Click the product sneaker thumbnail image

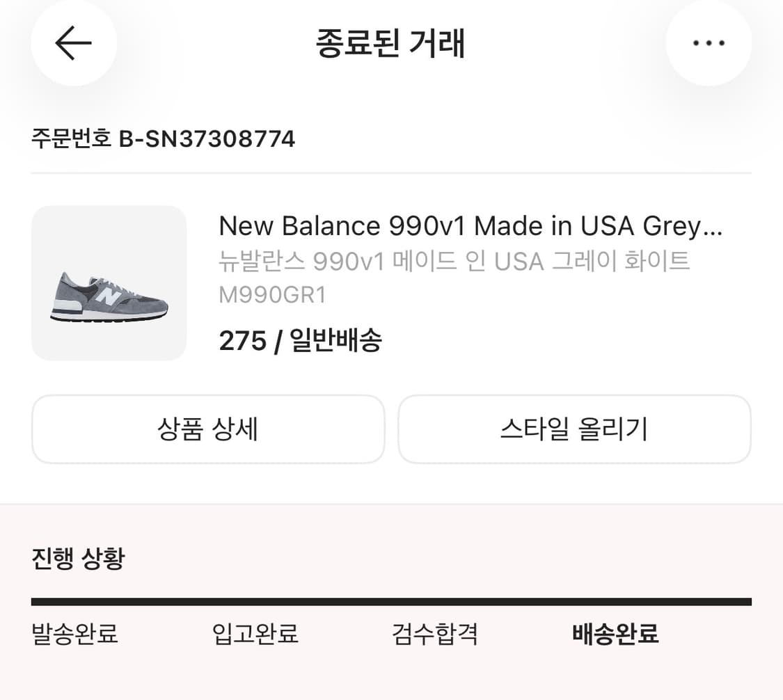point(109,283)
